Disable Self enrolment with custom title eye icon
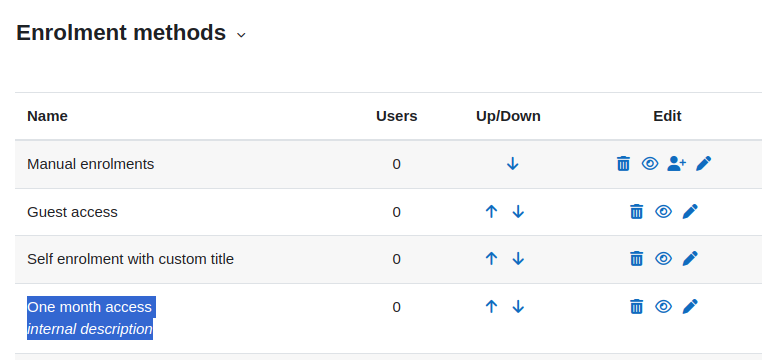 (663, 259)
